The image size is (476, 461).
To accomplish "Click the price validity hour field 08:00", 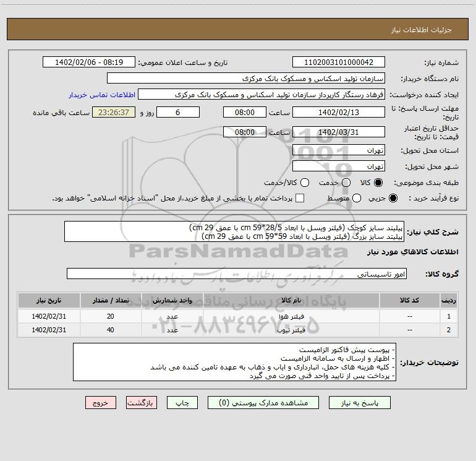I will tap(245, 132).
